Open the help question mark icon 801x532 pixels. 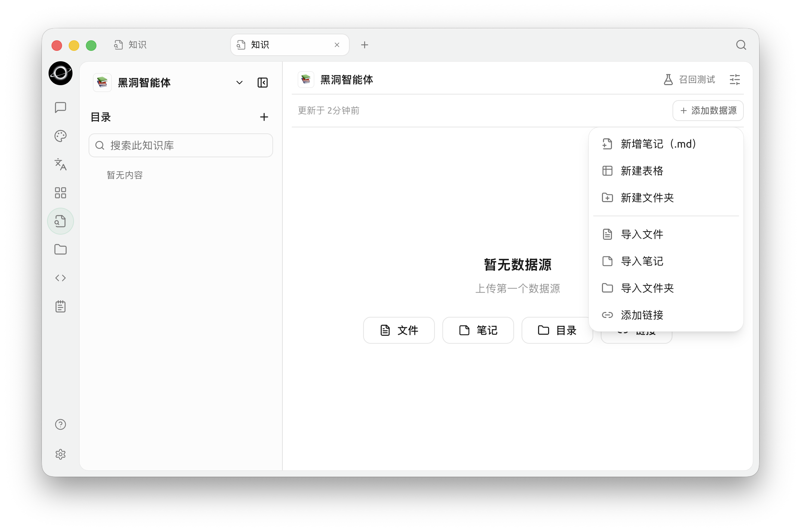pos(60,424)
